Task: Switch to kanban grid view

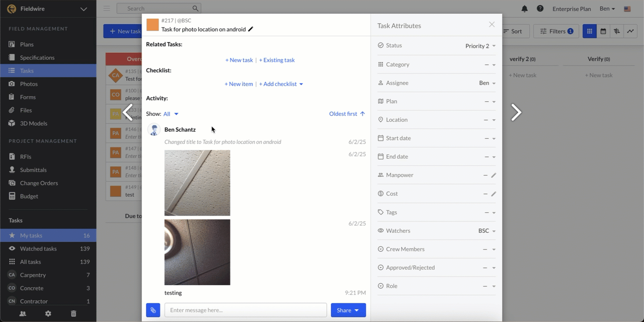Action: (x=590, y=31)
